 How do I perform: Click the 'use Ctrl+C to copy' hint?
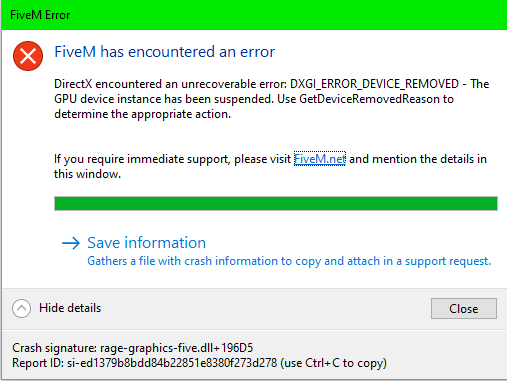point(333,363)
